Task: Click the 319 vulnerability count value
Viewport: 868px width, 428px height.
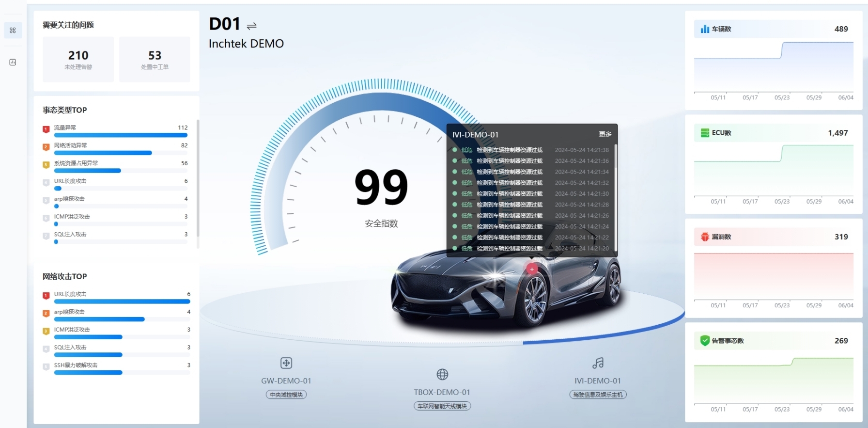Action: (x=841, y=237)
